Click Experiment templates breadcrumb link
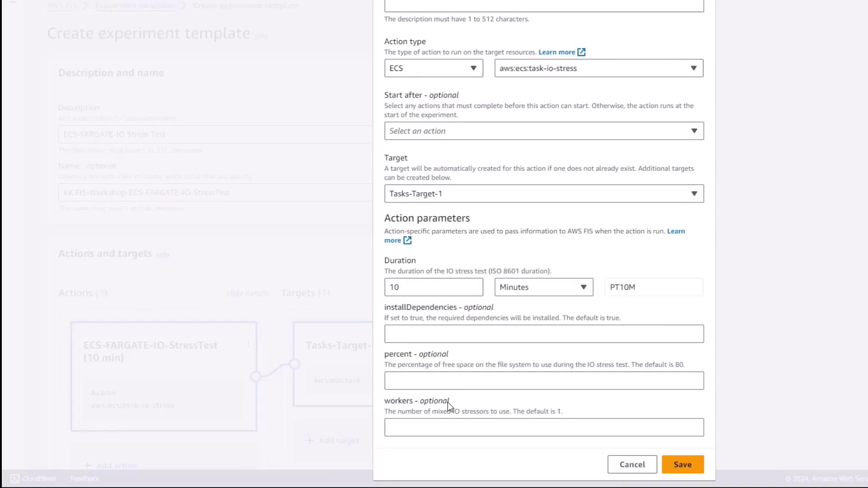 135,6
